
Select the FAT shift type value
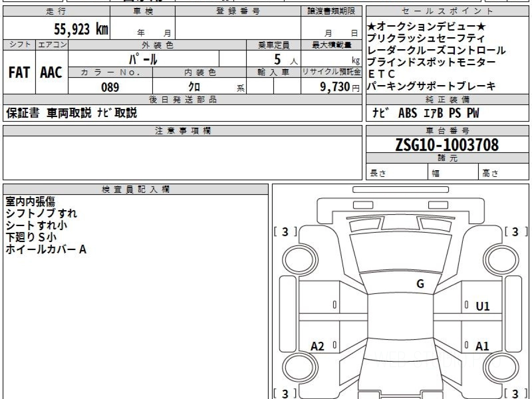click(x=19, y=73)
